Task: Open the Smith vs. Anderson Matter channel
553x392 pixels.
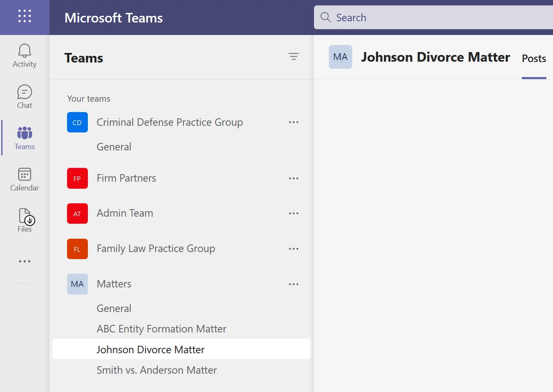Action: [x=157, y=370]
